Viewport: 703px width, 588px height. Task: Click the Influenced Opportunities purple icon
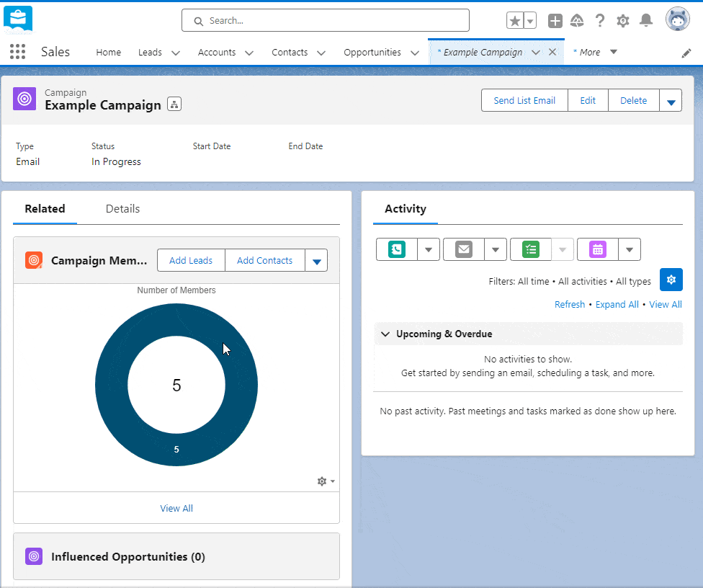pyautogui.click(x=34, y=556)
